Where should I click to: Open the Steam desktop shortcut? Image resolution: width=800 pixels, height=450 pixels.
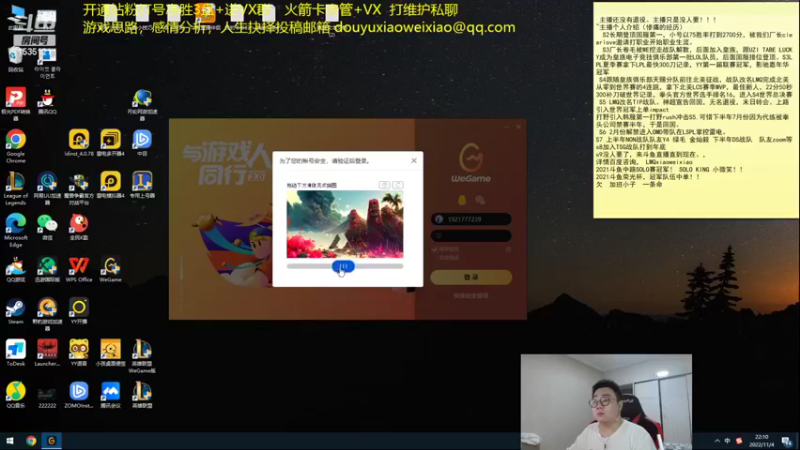tap(16, 311)
